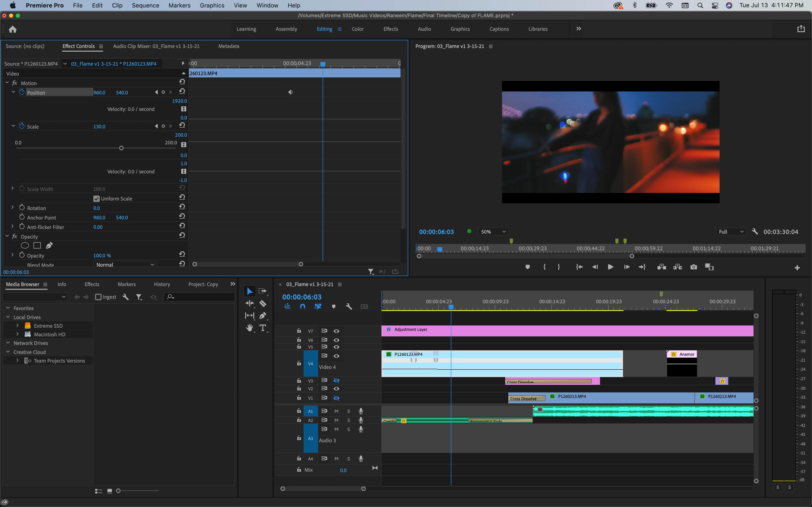
Task: Open the Sequence menu
Action: coord(145,5)
